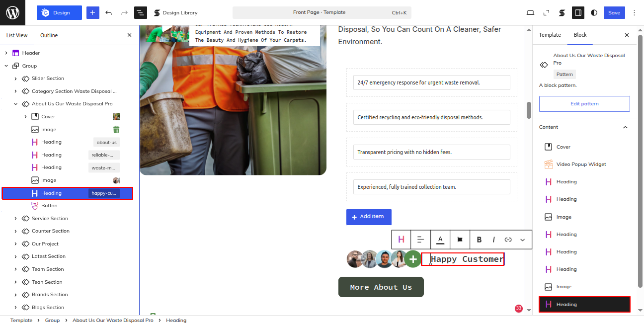The height and width of the screenshot is (325, 644).
Task: Expand Category Section Waste Disposal row
Action: (x=16, y=91)
